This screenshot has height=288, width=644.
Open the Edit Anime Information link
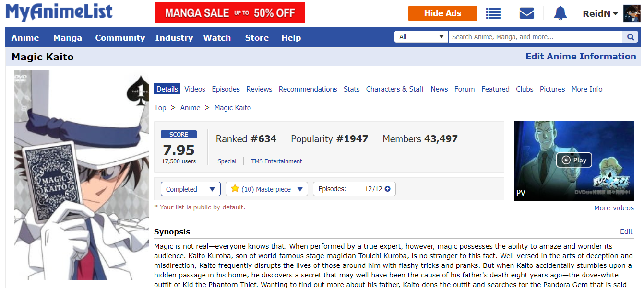[x=581, y=57]
